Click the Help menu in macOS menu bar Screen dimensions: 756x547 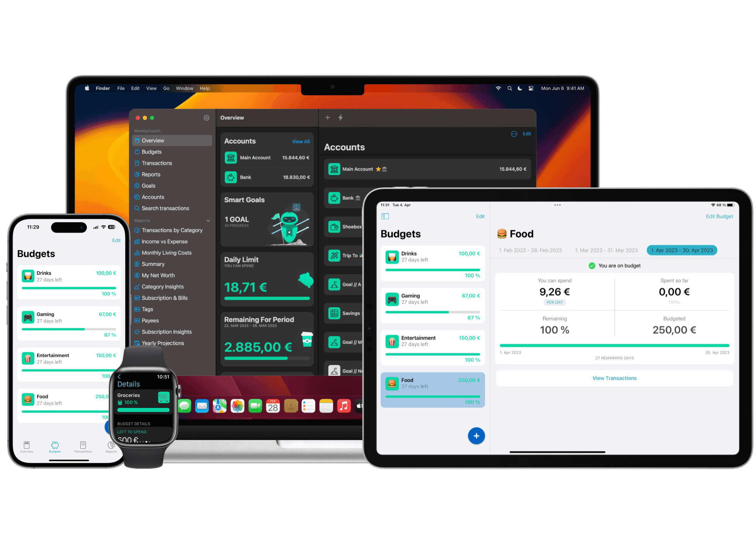coord(205,88)
